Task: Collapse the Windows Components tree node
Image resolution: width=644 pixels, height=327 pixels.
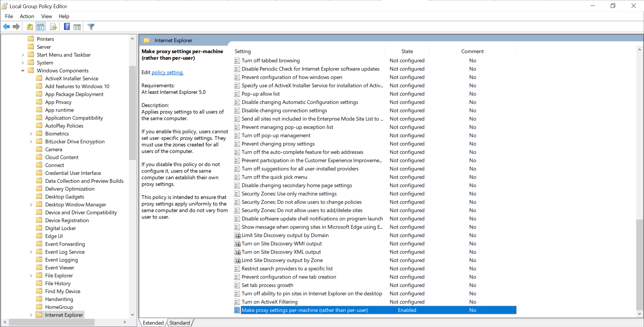Action: [23, 70]
